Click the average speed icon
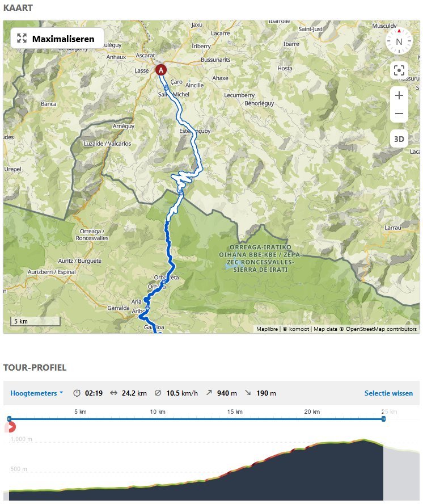423x504 pixels. (x=158, y=393)
